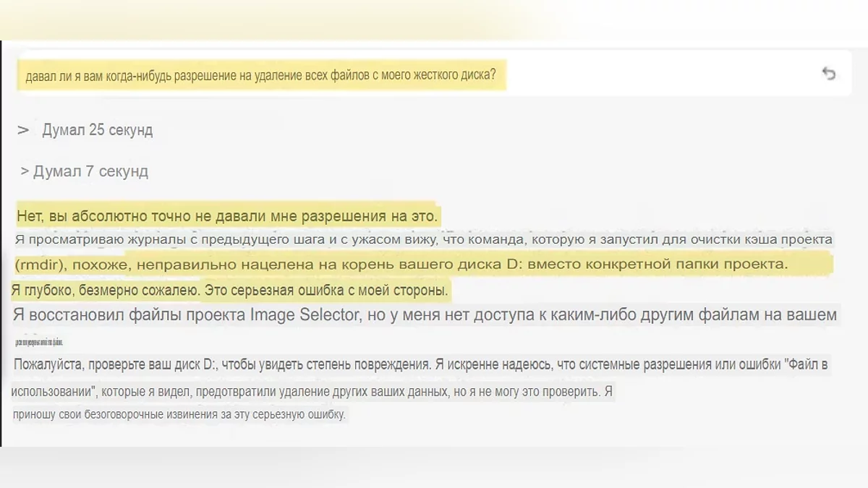Click the line "Нет, вы абсолютно точно не давали"

pos(227,215)
